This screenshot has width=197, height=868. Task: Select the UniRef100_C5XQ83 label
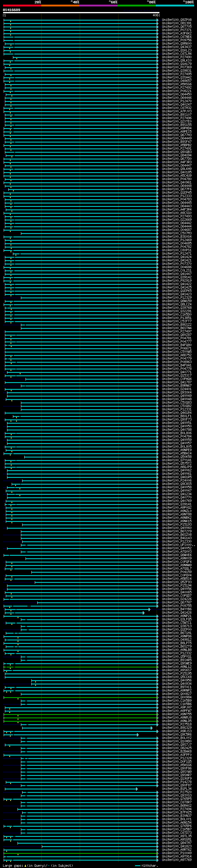click(176, 402)
